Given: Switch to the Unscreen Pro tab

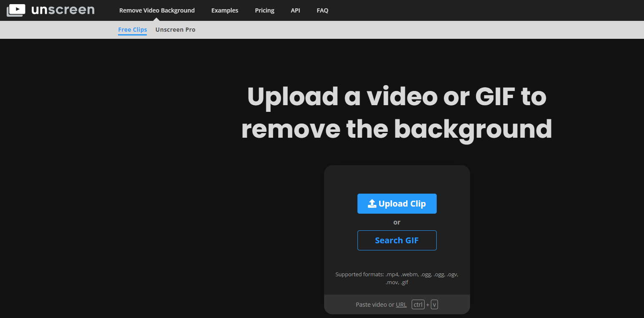Looking at the screenshot, I should coord(176,30).
